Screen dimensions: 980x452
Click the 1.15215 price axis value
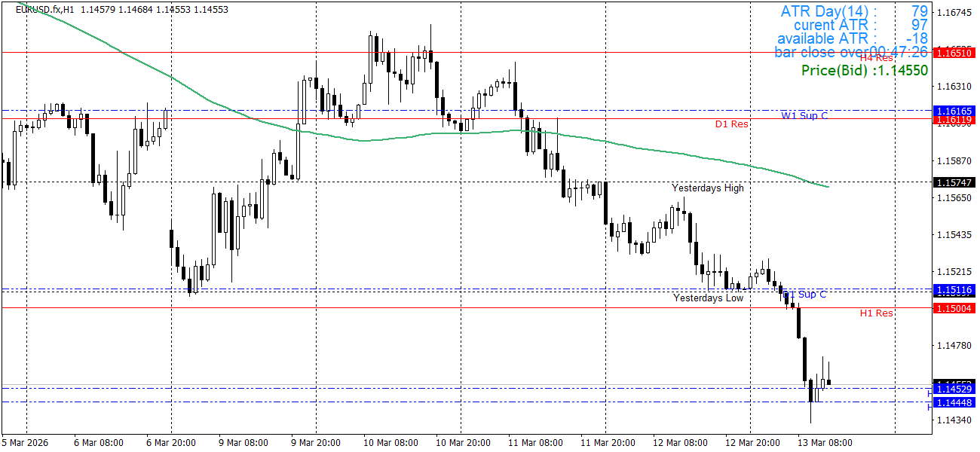[x=954, y=272]
